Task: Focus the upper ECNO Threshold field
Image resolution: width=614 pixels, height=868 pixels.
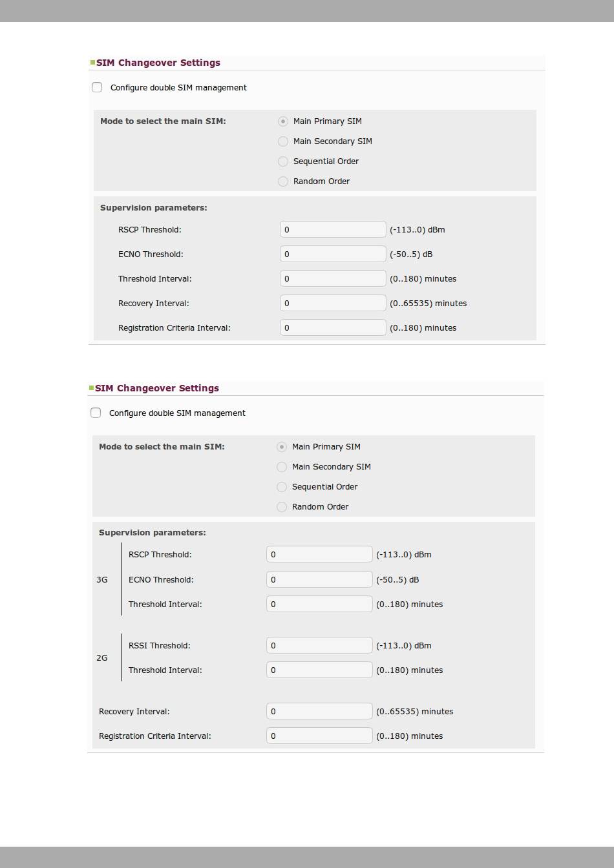Action: (x=333, y=254)
